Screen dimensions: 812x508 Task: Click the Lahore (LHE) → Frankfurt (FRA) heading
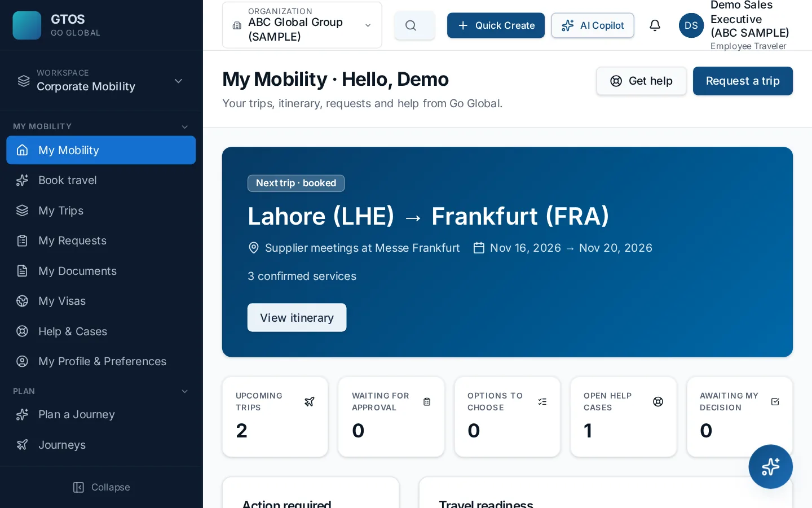pyautogui.click(x=429, y=216)
